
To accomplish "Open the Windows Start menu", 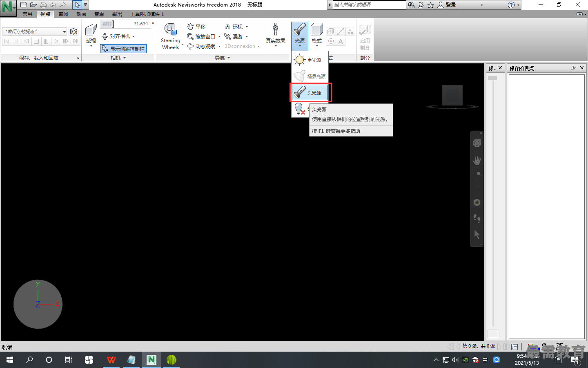I will 10,360.
